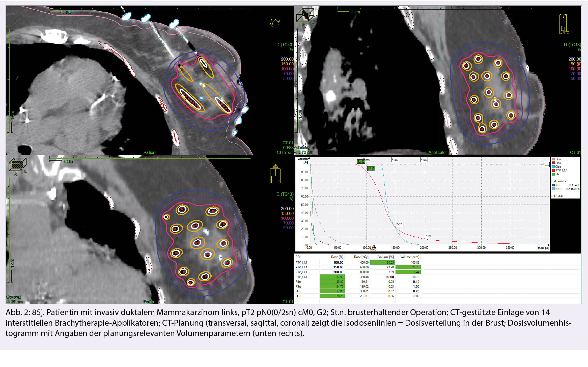
Task: Select the V150% marker on DVH chart
Action: (395, 159)
